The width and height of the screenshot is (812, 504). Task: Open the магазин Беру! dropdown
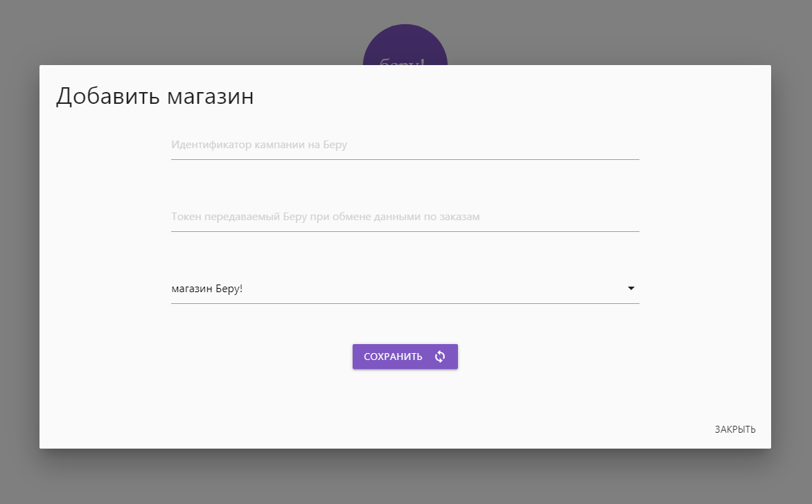405,289
